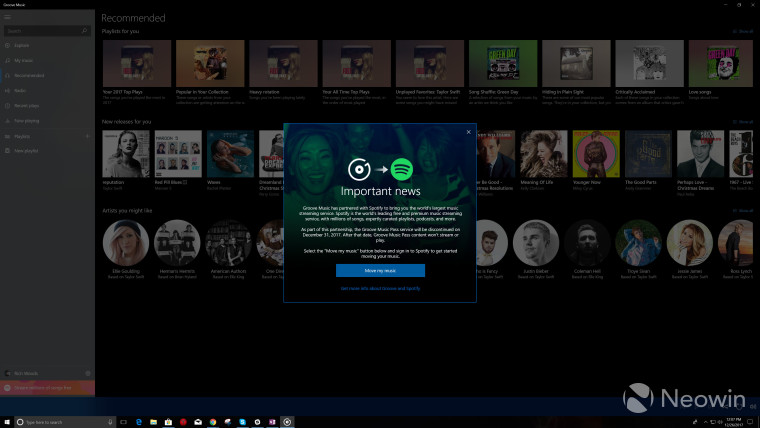This screenshot has width=760, height=428.
Task: Open My music in the sidebar
Action: (x=48, y=61)
